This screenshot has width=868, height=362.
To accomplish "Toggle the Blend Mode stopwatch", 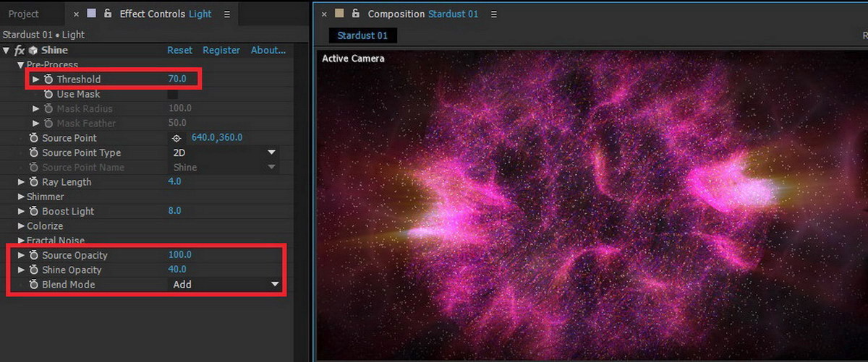I will 34,285.
